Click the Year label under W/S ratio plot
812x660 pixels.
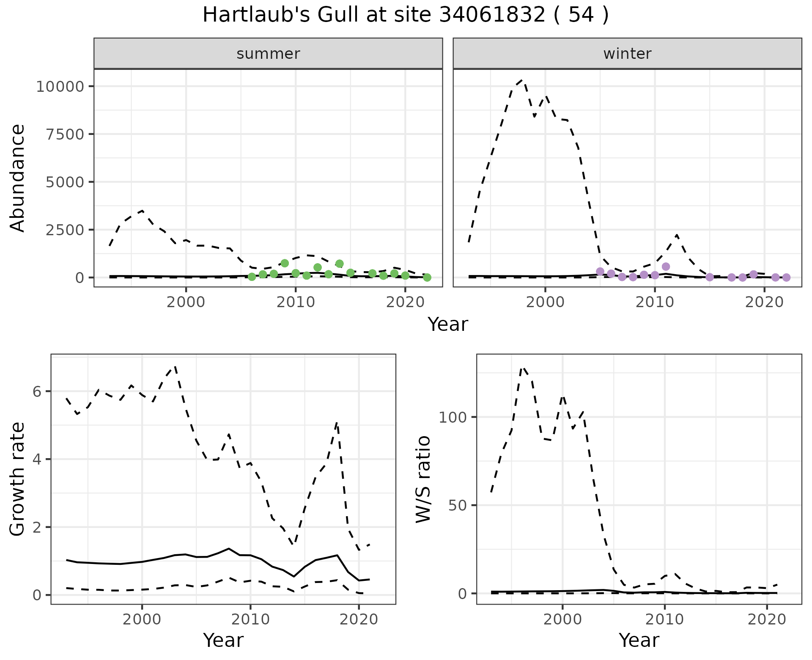pyautogui.click(x=639, y=640)
